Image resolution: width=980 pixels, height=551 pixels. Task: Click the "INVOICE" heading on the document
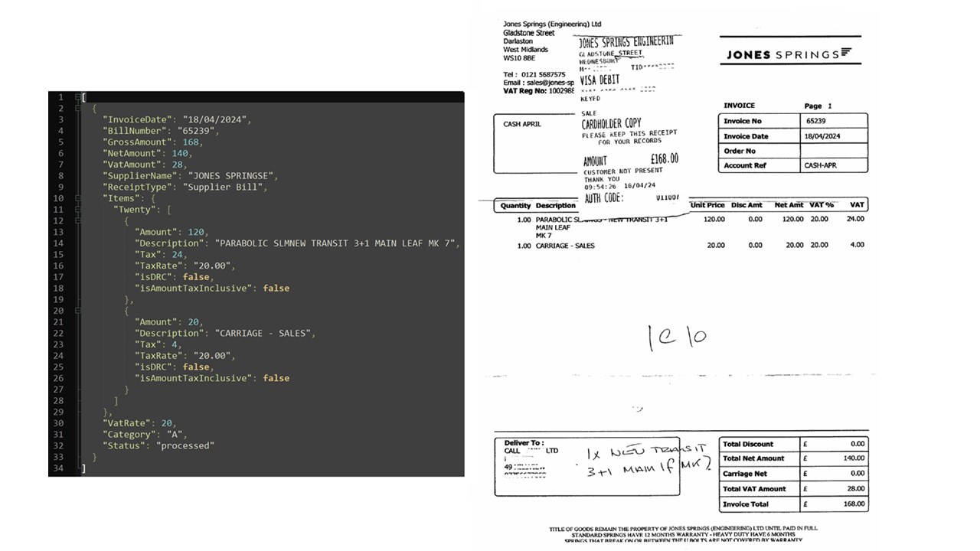[x=740, y=106]
